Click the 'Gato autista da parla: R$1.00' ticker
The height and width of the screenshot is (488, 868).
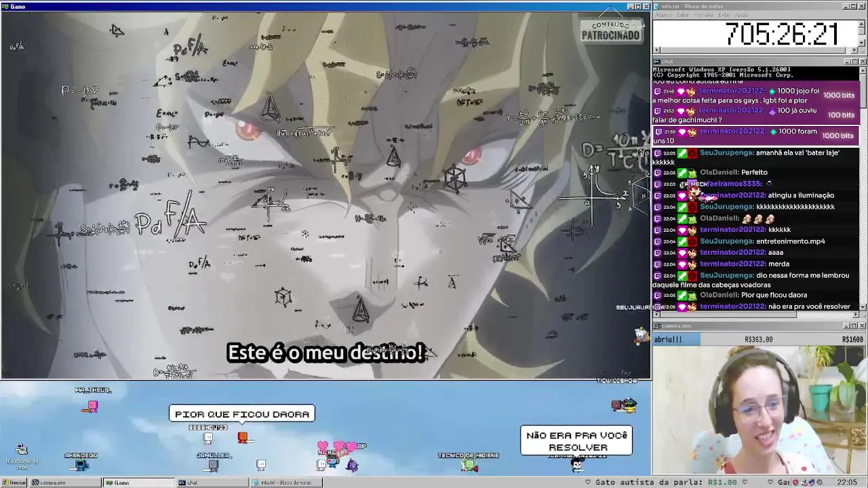click(x=666, y=483)
